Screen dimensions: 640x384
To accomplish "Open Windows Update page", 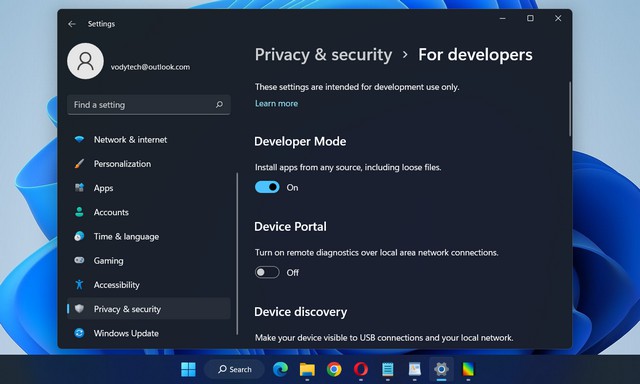I will click(149, 333).
